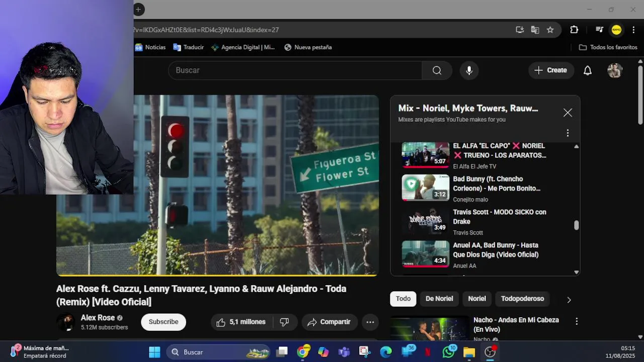This screenshot has width=644, height=362.
Task: Activate voice search microphone
Action: click(469, 70)
